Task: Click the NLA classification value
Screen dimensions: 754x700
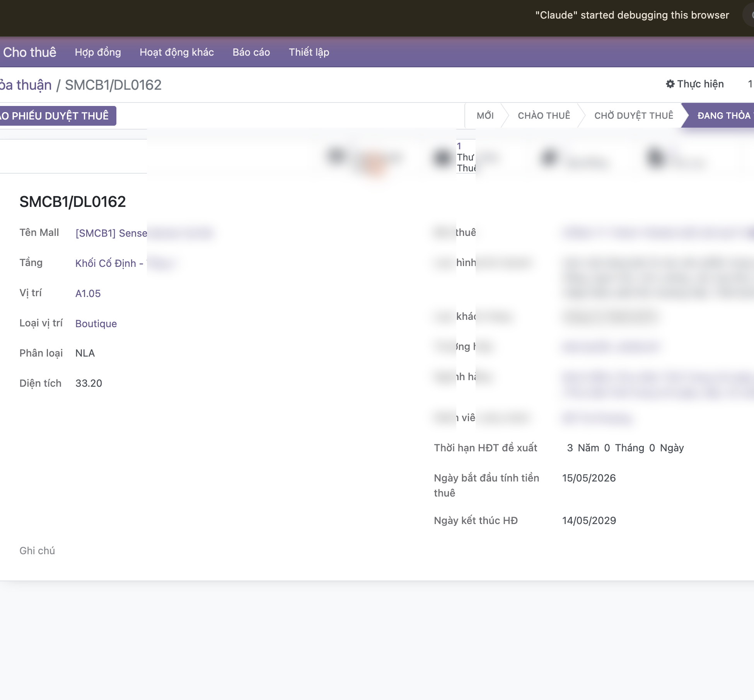Action: pyautogui.click(x=85, y=353)
